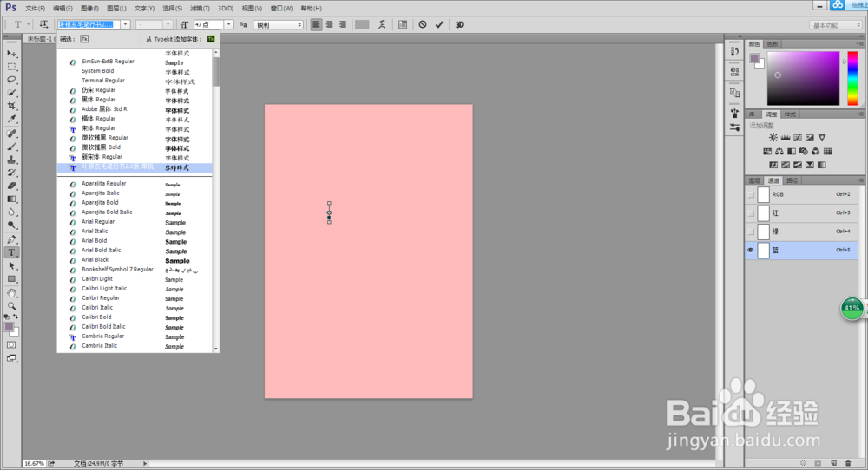
Task: Select the Healing Brush tool
Action: pyautogui.click(x=11, y=134)
